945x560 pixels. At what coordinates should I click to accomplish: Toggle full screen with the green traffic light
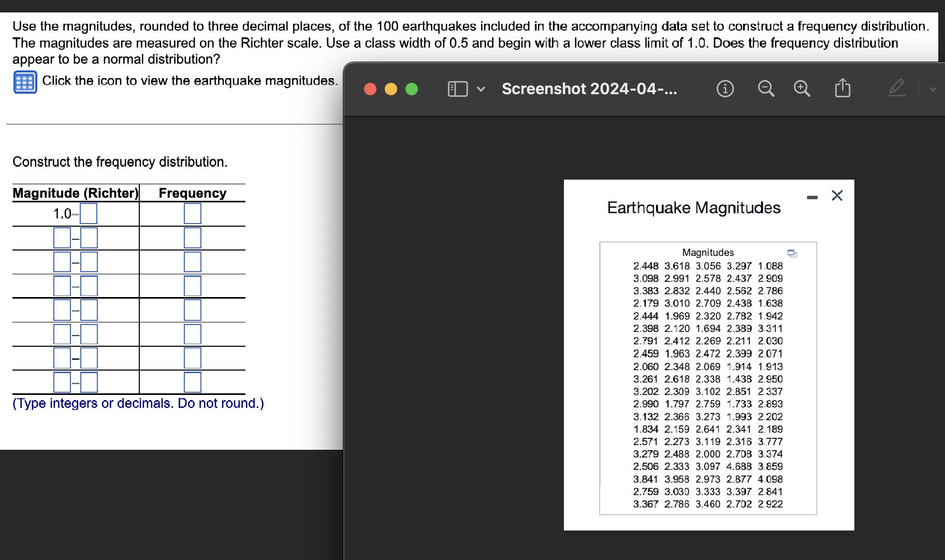click(x=411, y=89)
